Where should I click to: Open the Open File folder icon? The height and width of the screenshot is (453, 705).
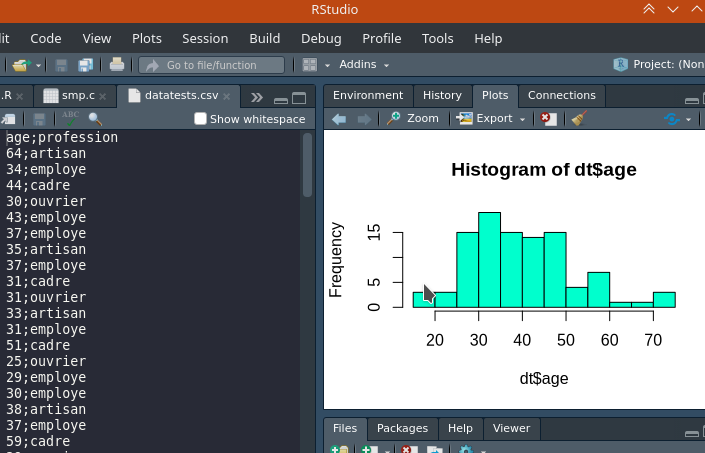click(21, 65)
